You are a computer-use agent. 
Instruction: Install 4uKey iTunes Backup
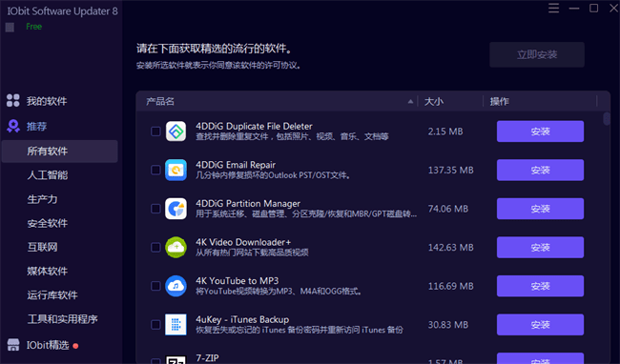(x=540, y=325)
